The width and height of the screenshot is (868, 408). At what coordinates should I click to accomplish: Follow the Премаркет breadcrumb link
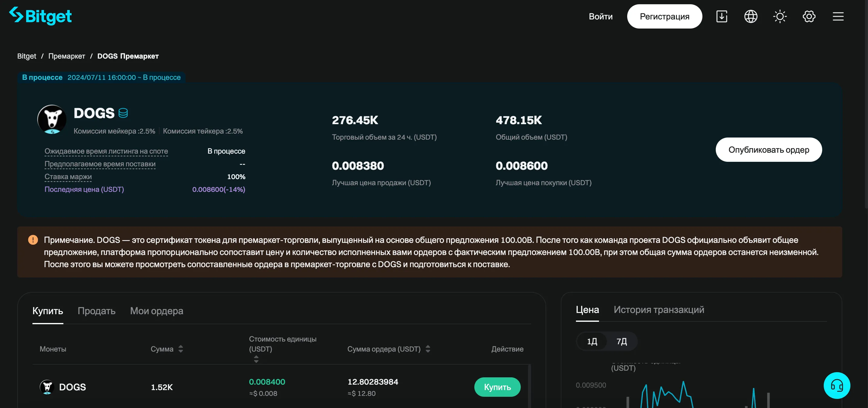[67, 56]
